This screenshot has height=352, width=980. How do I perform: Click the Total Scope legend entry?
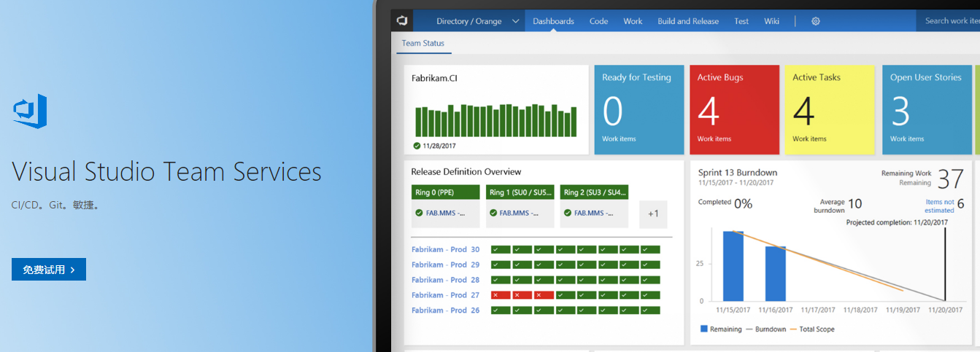(812, 329)
